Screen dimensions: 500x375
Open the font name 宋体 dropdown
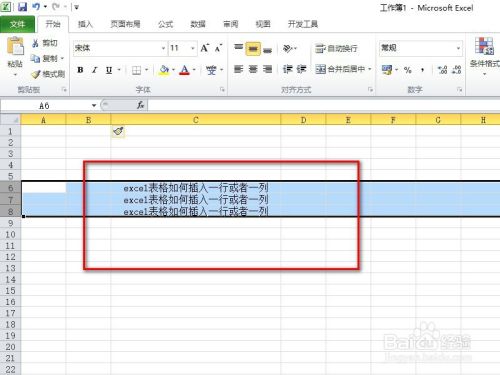tap(163, 49)
